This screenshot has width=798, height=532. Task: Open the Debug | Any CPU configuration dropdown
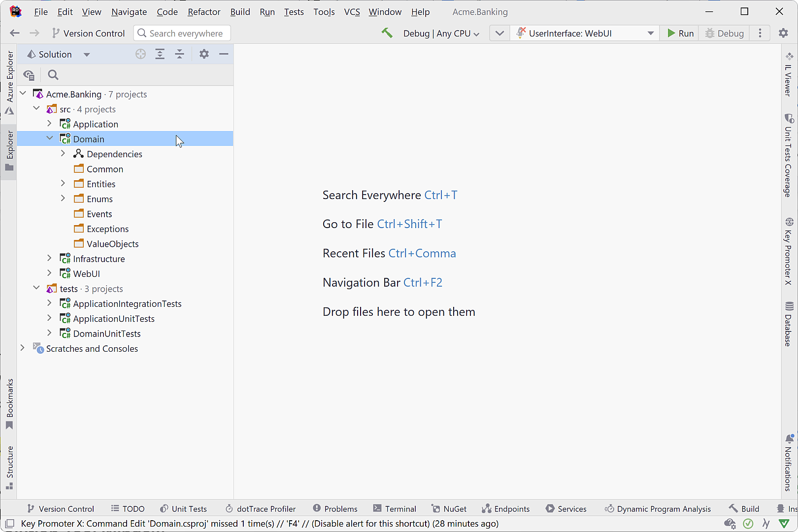(x=441, y=33)
